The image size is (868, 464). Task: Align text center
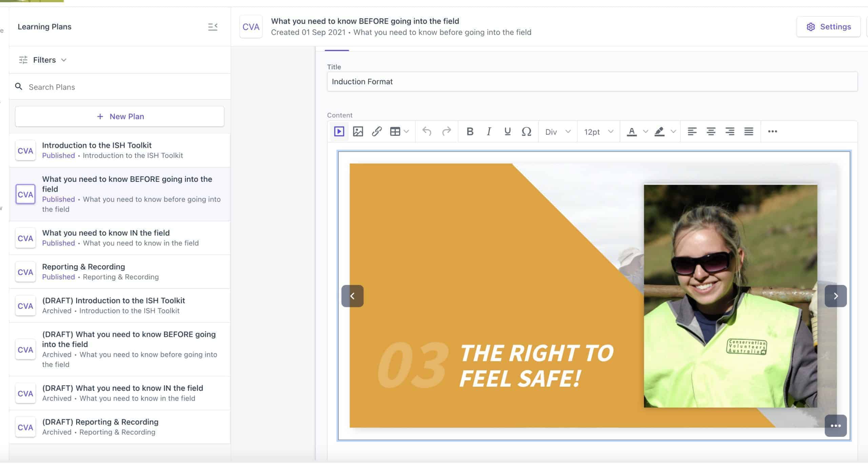pyautogui.click(x=711, y=132)
